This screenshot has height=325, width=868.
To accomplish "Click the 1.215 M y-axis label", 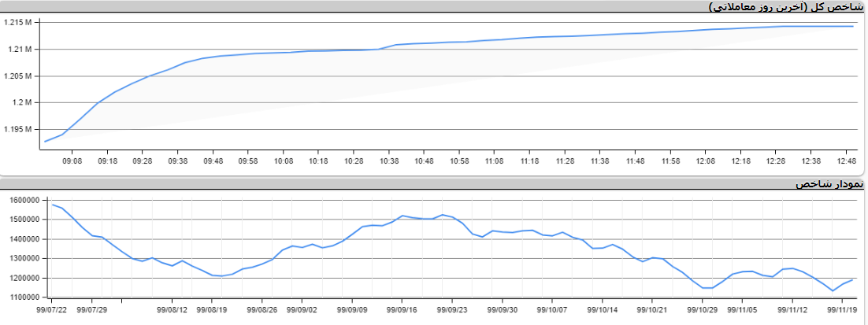I will pyautogui.click(x=17, y=23).
